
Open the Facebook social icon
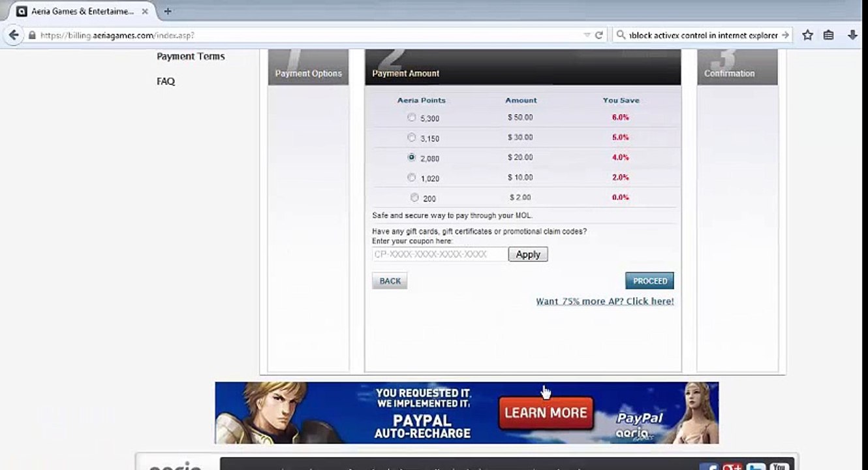point(709,467)
